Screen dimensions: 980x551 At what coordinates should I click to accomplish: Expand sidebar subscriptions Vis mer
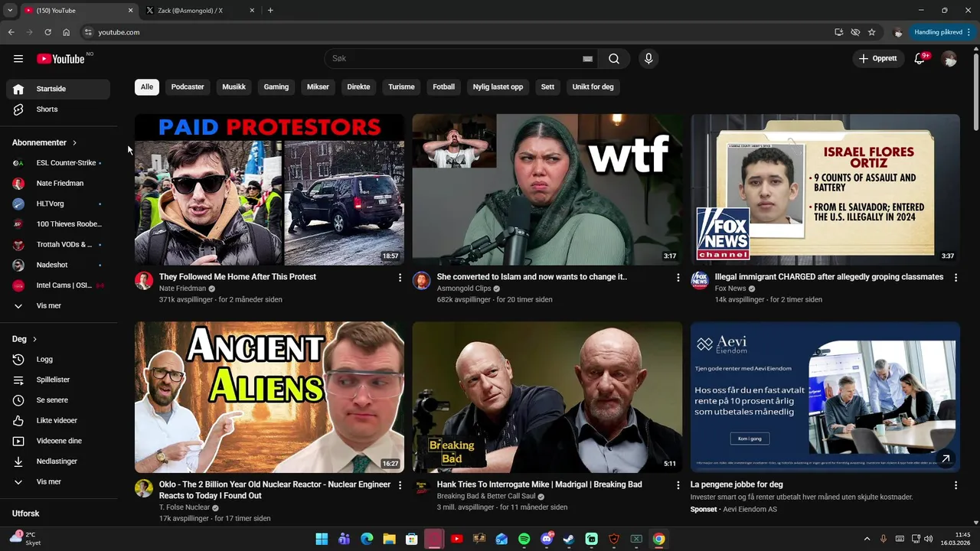pyautogui.click(x=58, y=306)
